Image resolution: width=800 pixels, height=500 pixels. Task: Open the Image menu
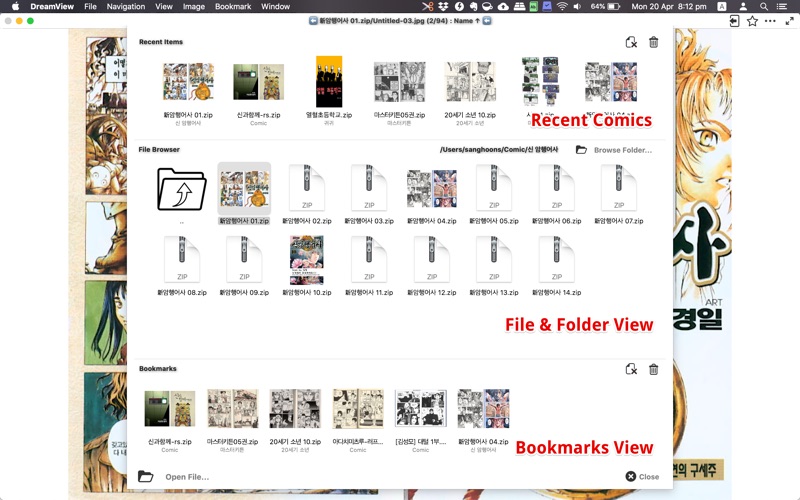coord(193,7)
